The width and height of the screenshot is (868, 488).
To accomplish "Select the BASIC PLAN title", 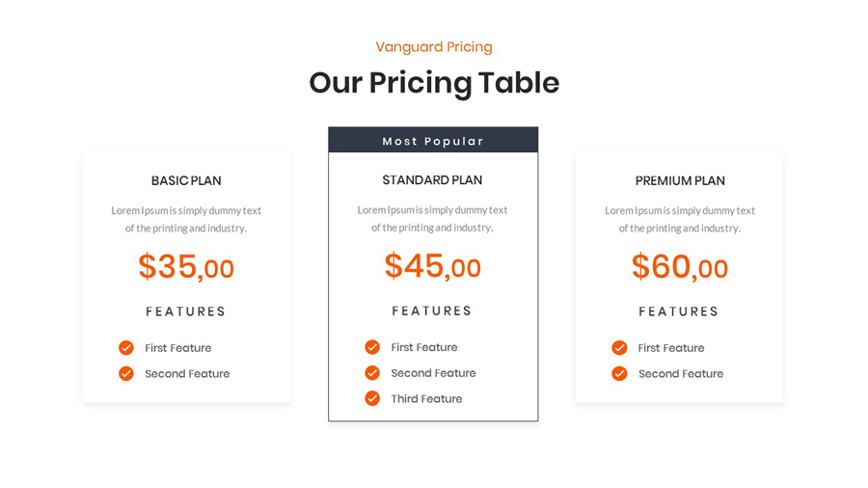I will (x=186, y=180).
